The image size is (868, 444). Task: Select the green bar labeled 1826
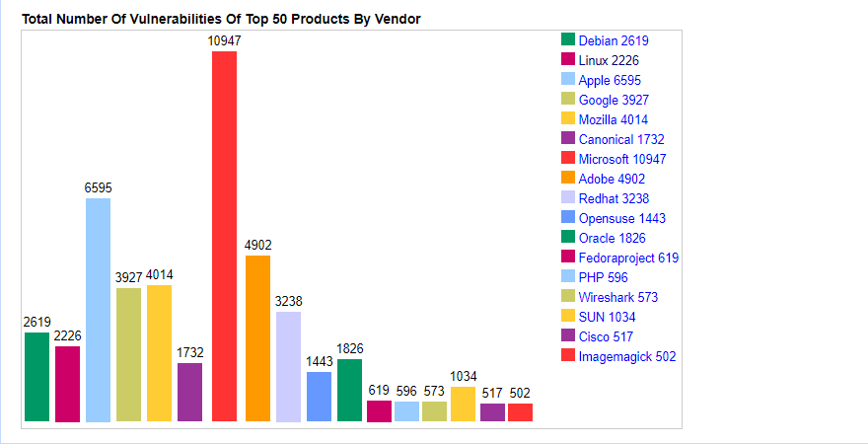(349, 390)
